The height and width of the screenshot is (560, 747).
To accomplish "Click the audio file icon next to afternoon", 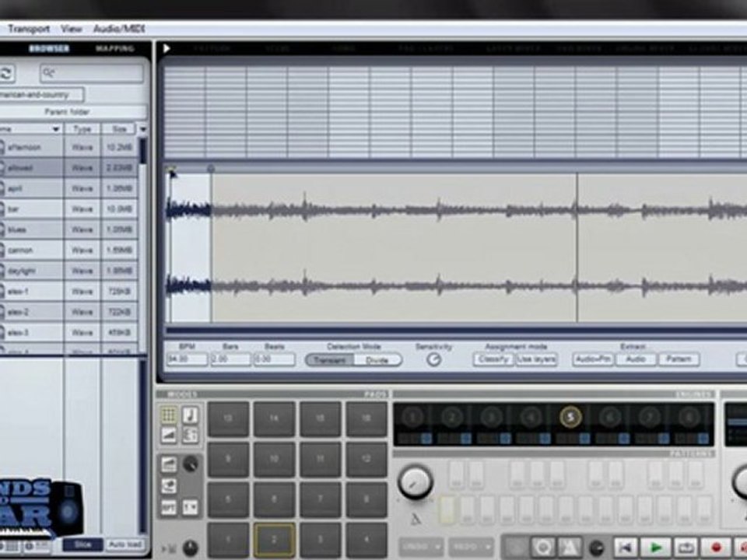I will pyautogui.click(x=2, y=147).
